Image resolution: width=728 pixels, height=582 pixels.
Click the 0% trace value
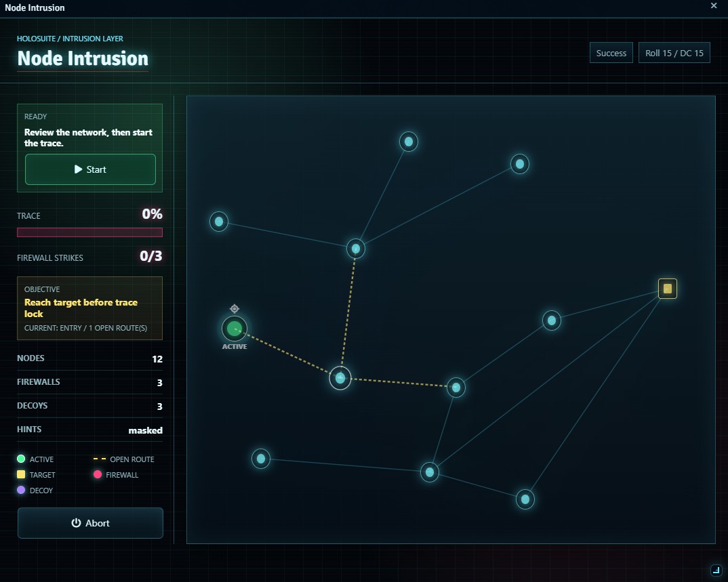click(153, 214)
